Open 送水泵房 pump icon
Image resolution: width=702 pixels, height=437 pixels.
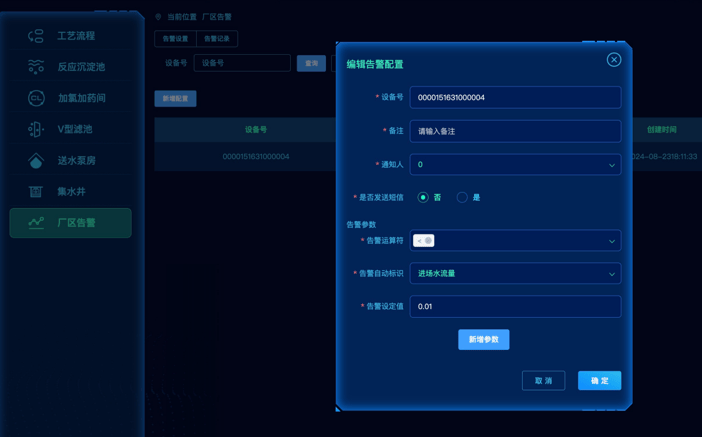(36, 161)
